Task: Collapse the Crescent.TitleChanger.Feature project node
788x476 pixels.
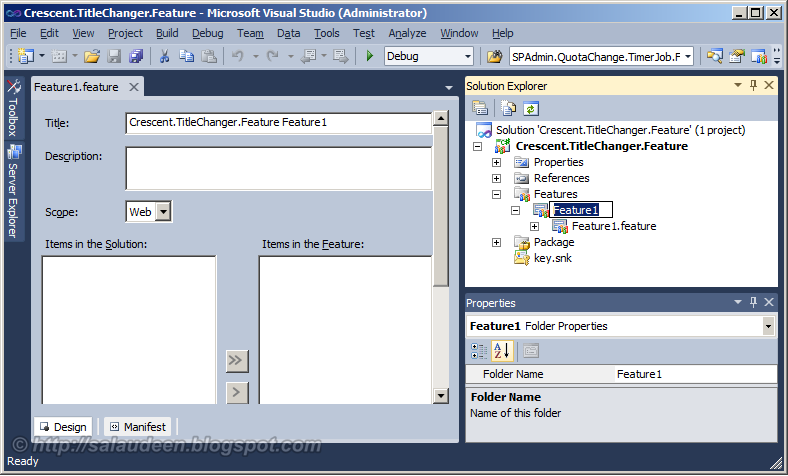Action: click(x=477, y=147)
